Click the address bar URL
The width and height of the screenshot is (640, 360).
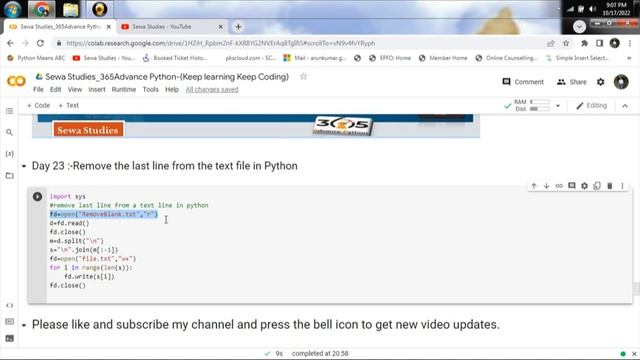click(220, 43)
